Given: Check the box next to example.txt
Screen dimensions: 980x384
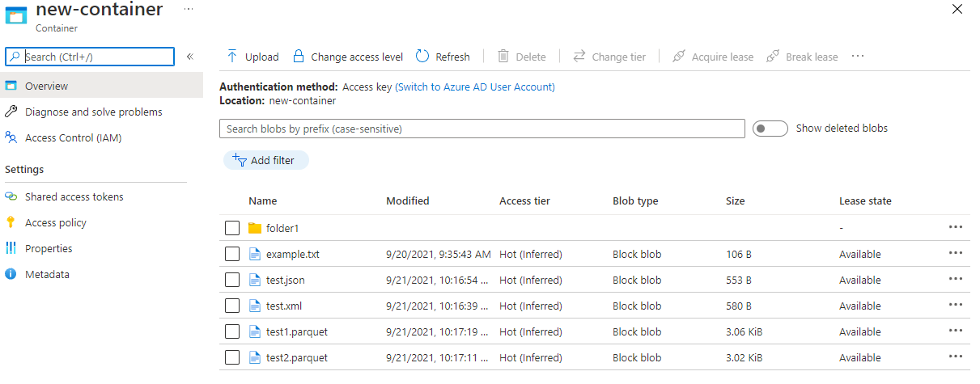Looking at the screenshot, I should pyautogui.click(x=232, y=254).
